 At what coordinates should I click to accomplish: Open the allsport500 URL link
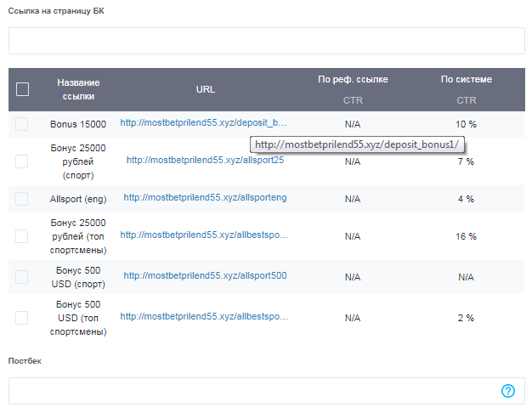click(x=205, y=275)
